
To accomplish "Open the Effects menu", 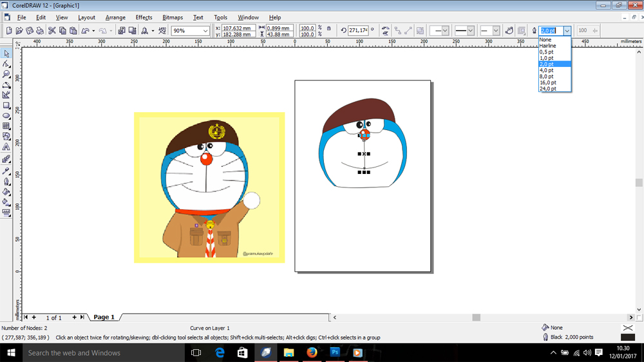I will 144,17.
